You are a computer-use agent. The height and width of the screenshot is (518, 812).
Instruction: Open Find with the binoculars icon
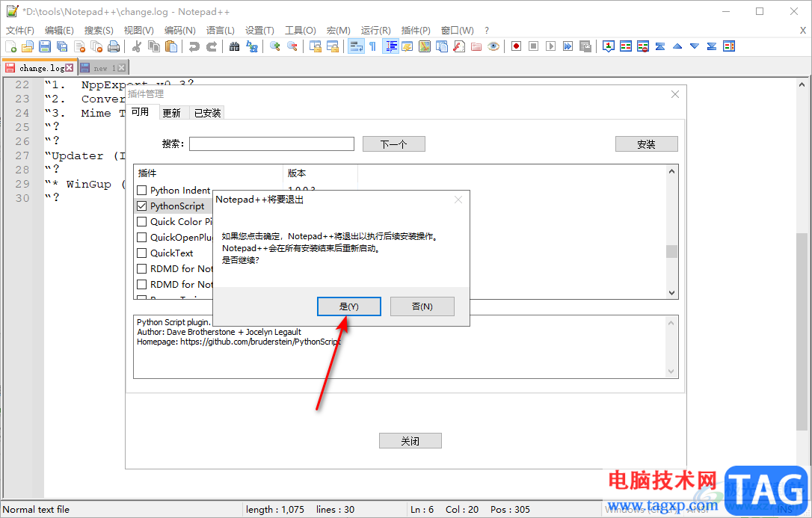tap(235, 46)
